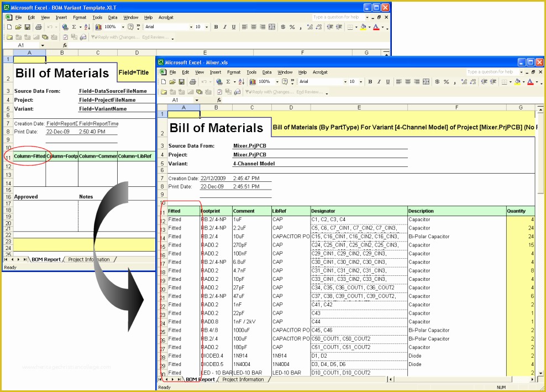
Task: Click the New icon in BOM Variant Template window
Action: coord(9,27)
